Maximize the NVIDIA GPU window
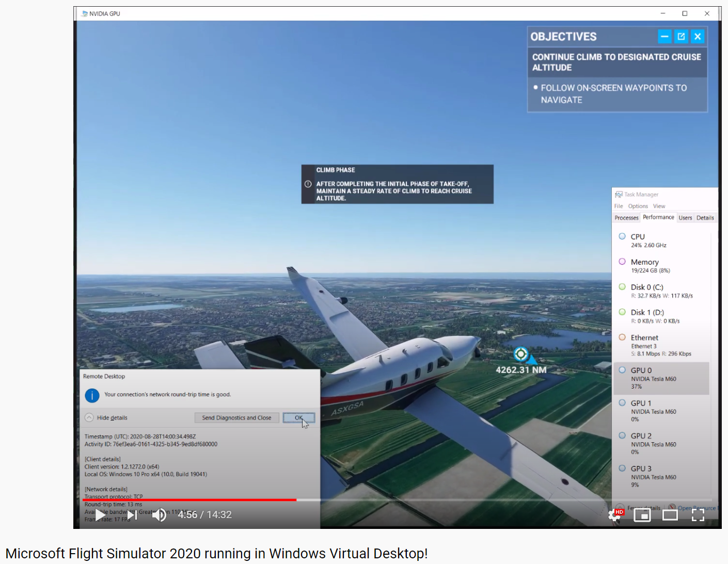The width and height of the screenshot is (728, 564). [685, 13]
